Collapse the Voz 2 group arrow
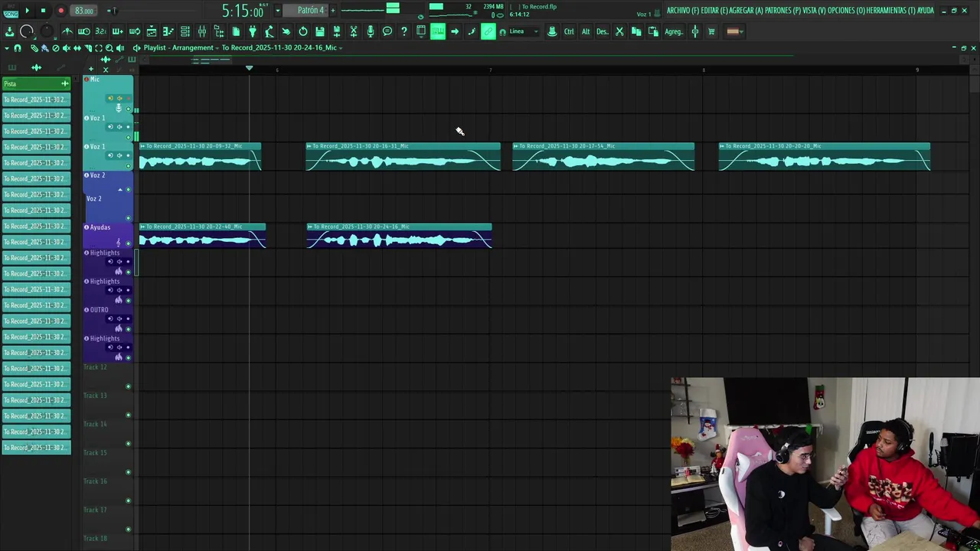The width and height of the screenshot is (980, 551). (119, 189)
